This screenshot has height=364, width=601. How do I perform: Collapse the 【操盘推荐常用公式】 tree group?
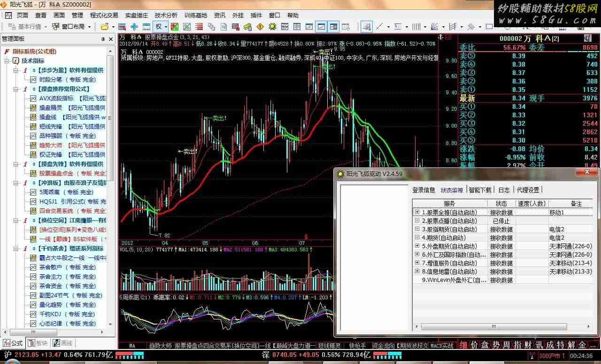tap(16, 89)
